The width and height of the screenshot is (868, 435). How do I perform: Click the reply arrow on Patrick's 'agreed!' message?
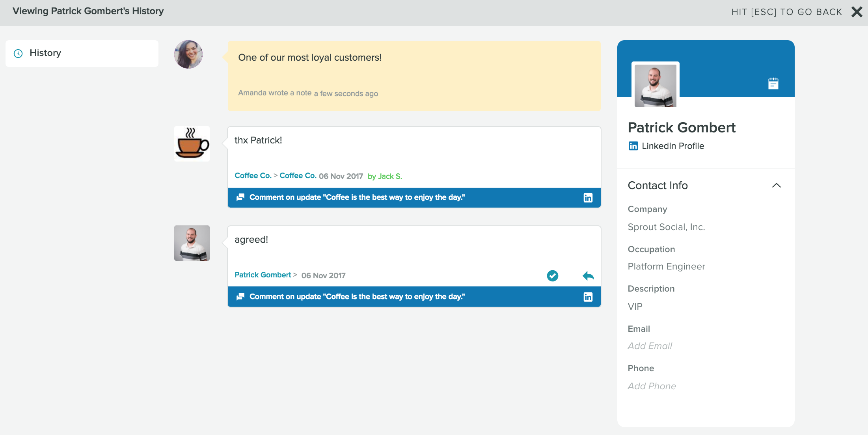(588, 275)
